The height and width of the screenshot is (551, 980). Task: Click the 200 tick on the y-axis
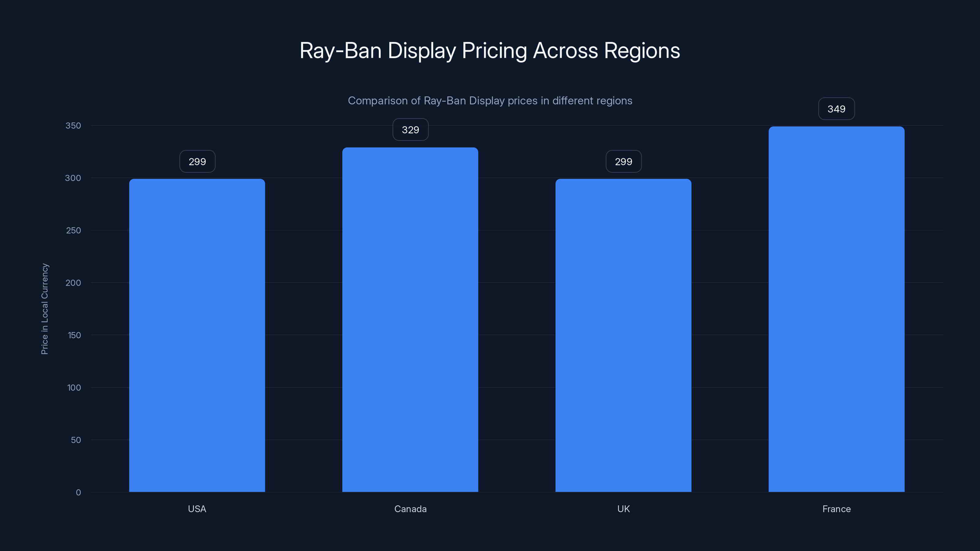(74, 283)
